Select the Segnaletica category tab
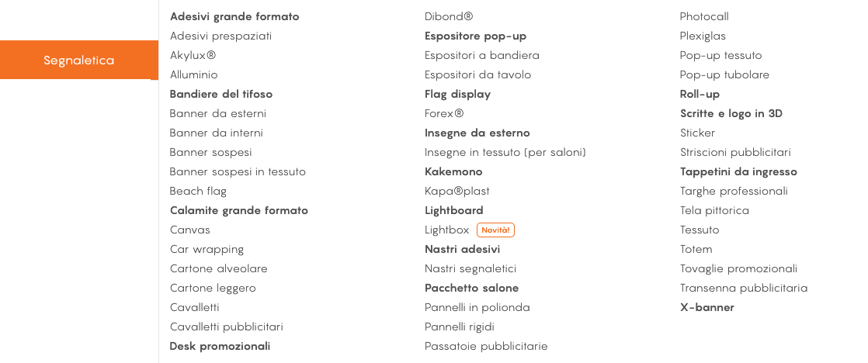The width and height of the screenshot is (868, 363). (x=79, y=60)
